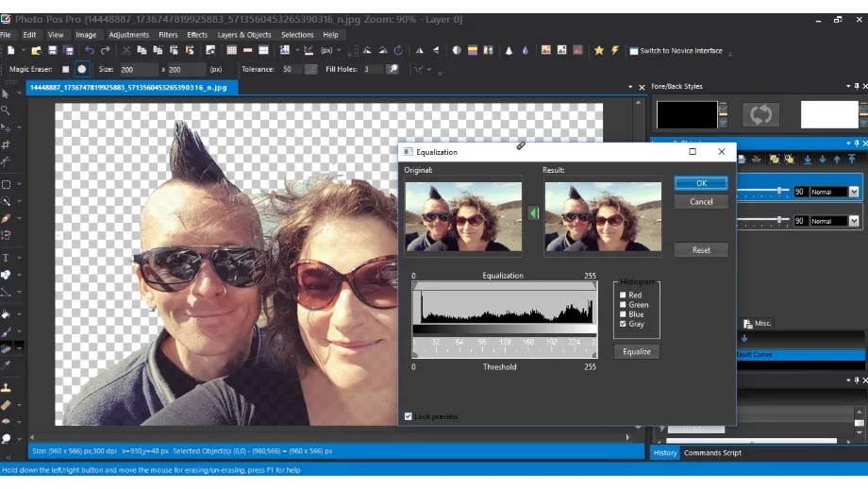Click the white background color swatch
This screenshot has width=868, height=489.
[x=829, y=114]
